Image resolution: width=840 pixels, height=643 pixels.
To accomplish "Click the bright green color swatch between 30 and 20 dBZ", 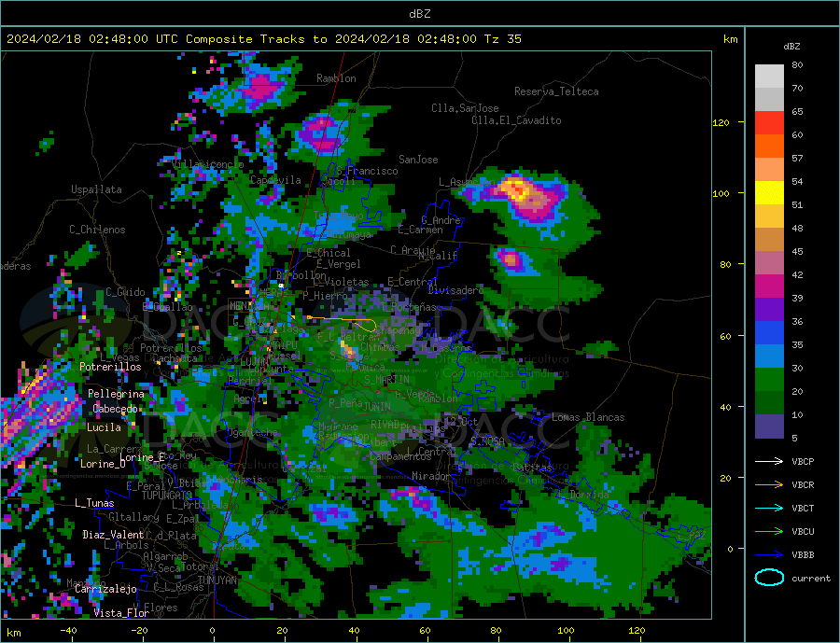I will point(769,380).
